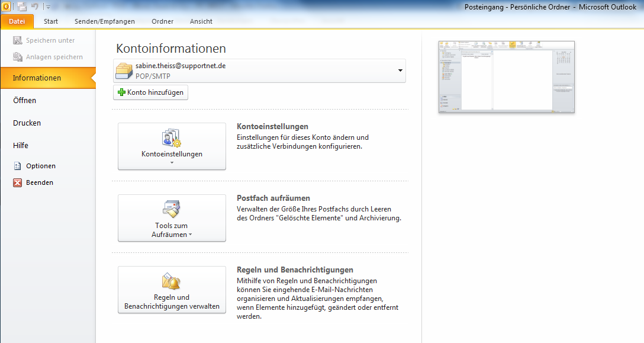Click the Tools zum Aufräumen broom icon
The height and width of the screenshot is (343, 644).
172,209
